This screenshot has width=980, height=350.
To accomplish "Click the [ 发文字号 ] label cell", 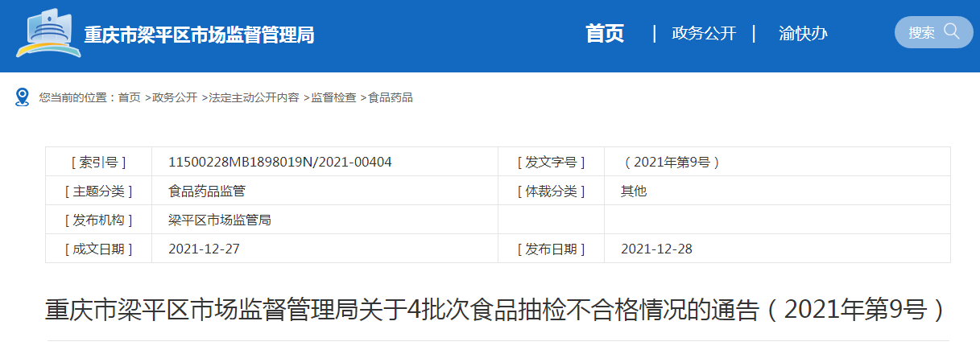I will point(551,162).
